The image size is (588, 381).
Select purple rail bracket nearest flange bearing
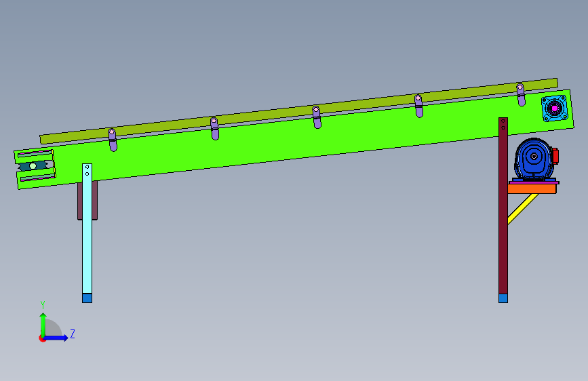point(521,94)
